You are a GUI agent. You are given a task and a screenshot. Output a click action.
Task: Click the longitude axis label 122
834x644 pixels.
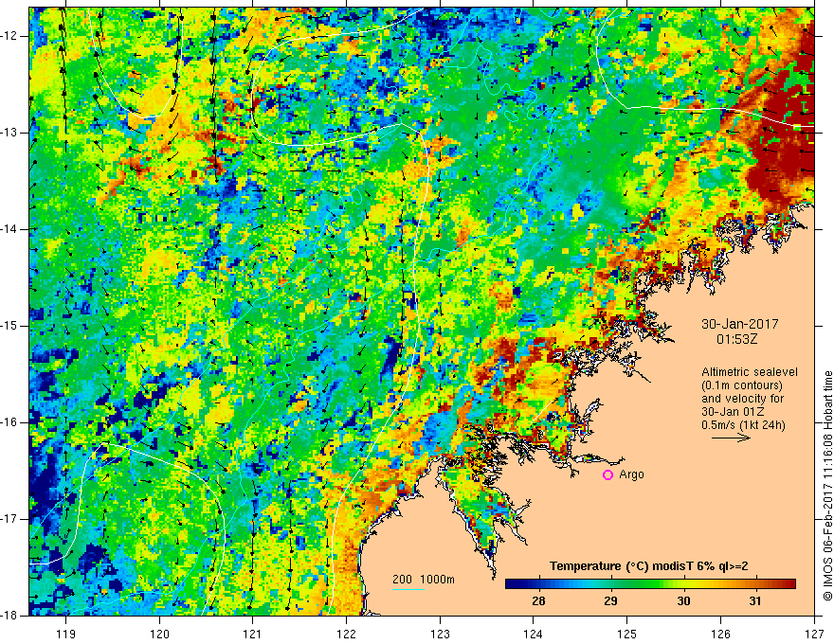(346, 634)
